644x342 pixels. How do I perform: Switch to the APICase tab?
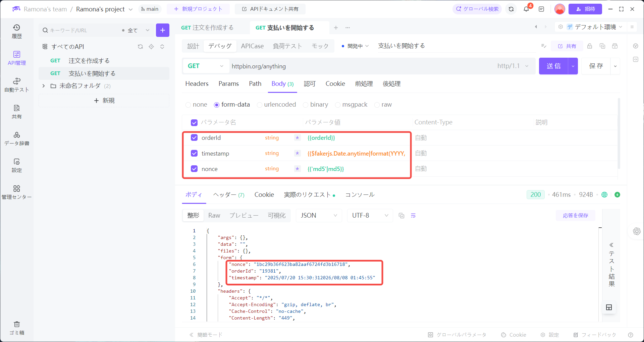pos(252,46)
